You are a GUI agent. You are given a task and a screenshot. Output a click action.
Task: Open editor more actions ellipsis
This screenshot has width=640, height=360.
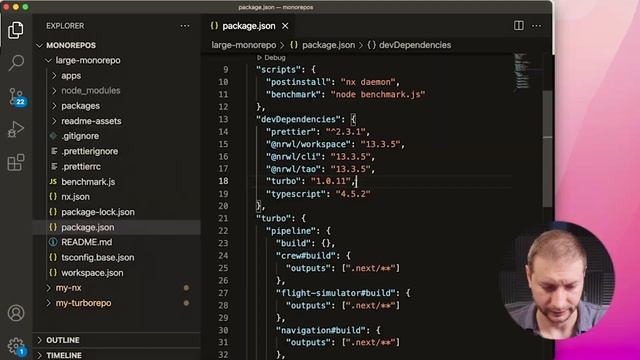[536, 26]
